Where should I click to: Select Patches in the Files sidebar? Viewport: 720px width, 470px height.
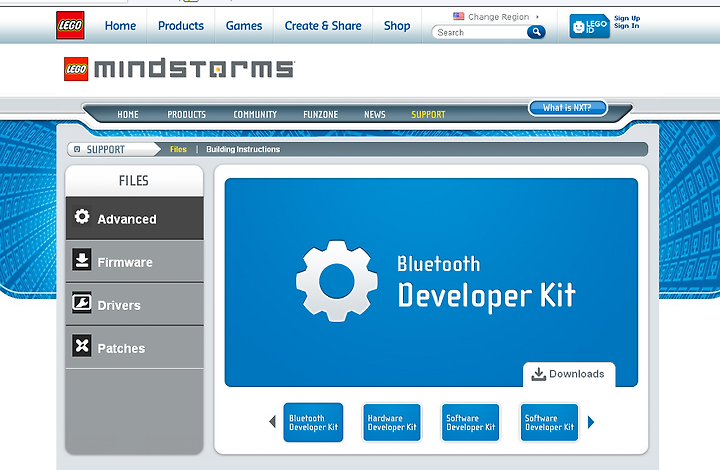point(135,347)
